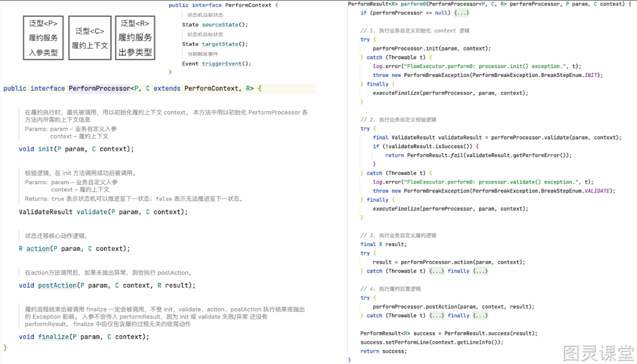Click the PerformResult.fail return statement
637x364 pixels.
click(x=479, y=155)
